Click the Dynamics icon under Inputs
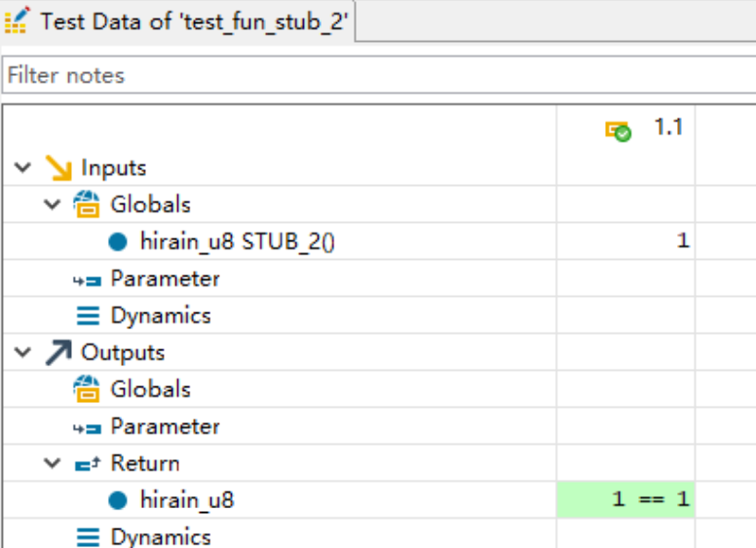Image resolution: width=756 pixels, height=548 pixels. pos(88,316)
